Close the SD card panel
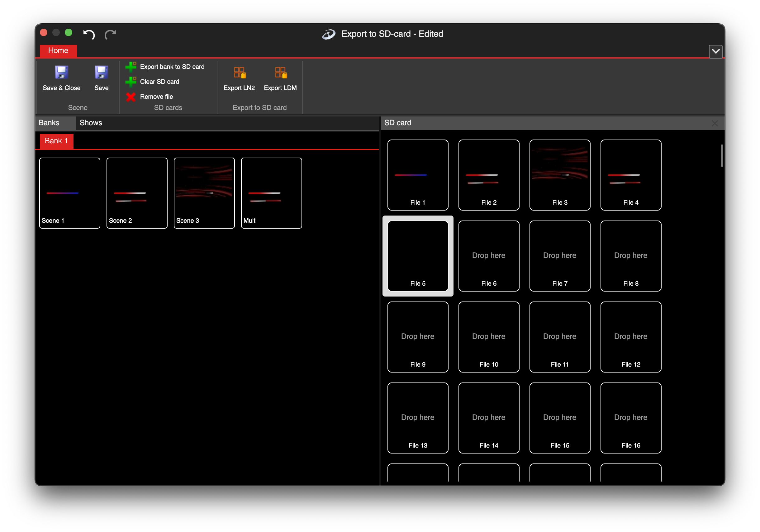760x532 pixels. coord(715,123)
